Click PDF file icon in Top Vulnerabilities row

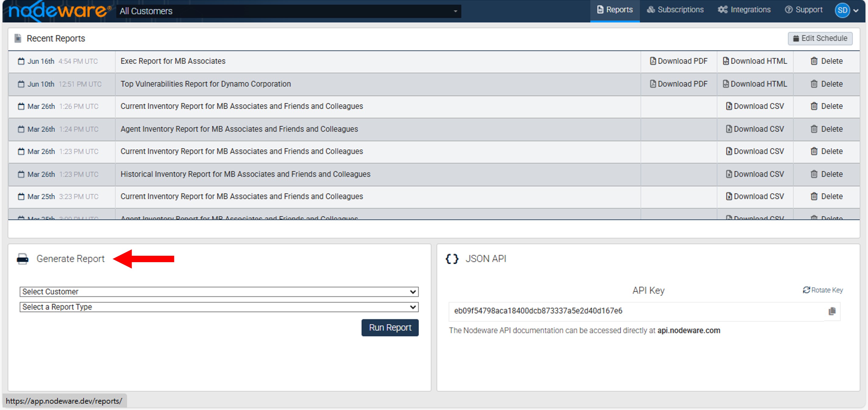653,84
